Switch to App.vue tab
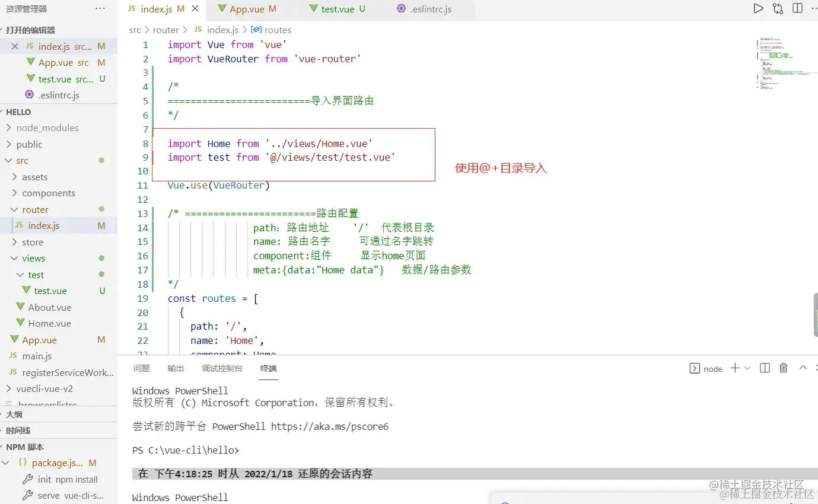Image resolution: width=818 pixels, height=504 pixels. tap(247, 9)
